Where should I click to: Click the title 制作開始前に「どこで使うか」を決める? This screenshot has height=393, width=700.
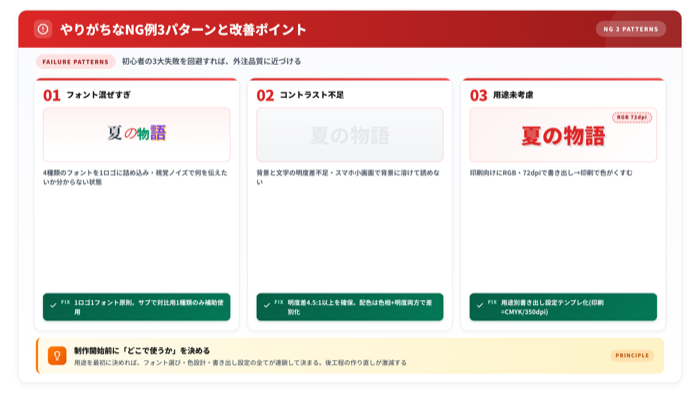coord(142,351)
